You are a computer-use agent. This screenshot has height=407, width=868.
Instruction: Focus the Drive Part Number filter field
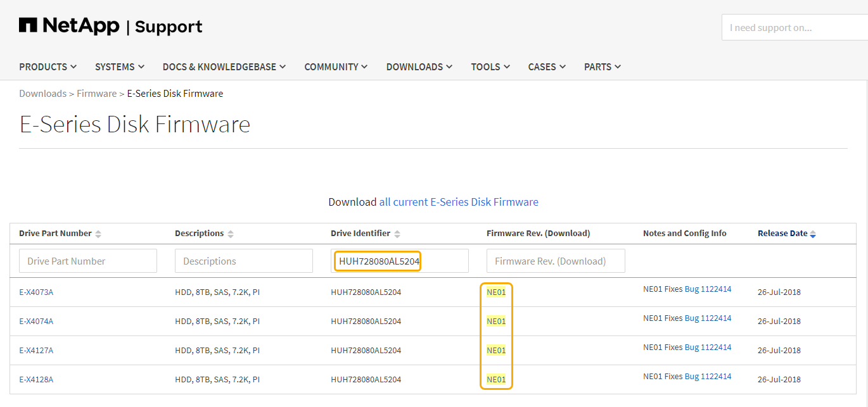(x=88, y=261)
